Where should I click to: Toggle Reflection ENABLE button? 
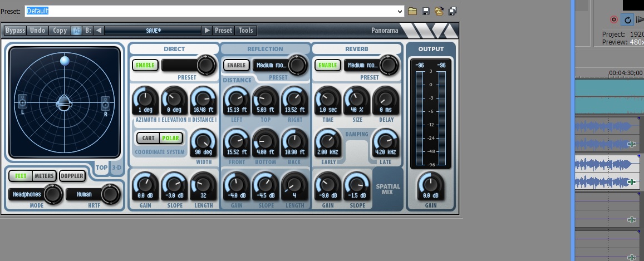[236, 65]
